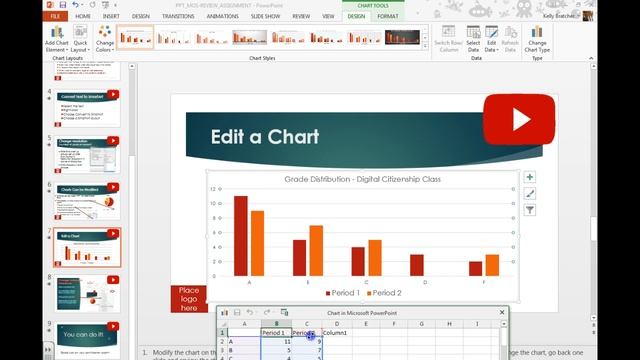This screenshot has height=360, width=640.
Task: Click Undo in the chart data window
Action: 250,313
